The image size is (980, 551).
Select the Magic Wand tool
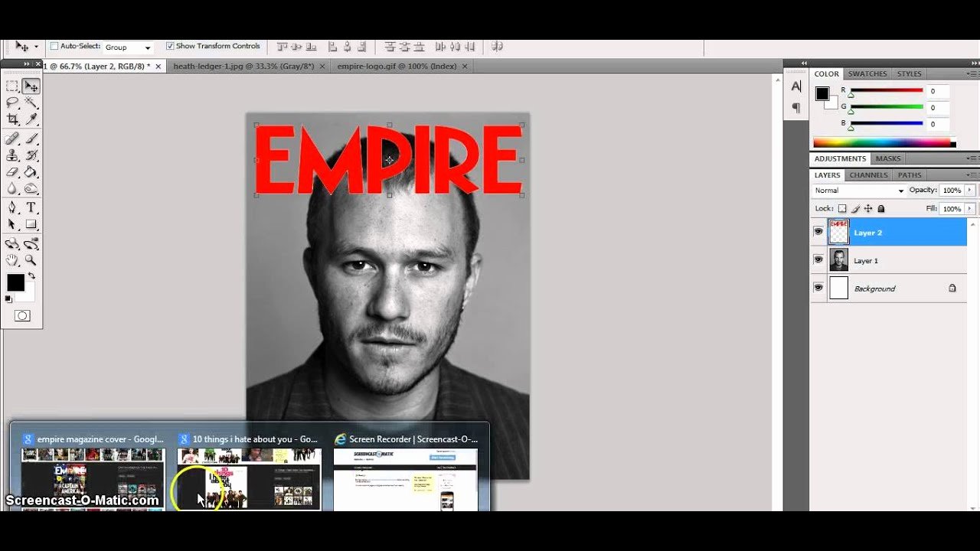pos(31,103)
